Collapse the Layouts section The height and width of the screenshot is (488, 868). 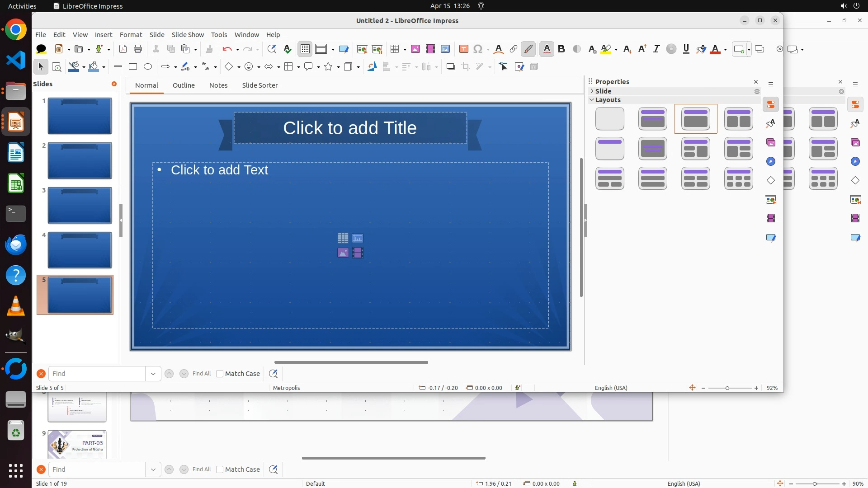coord(592,100)
